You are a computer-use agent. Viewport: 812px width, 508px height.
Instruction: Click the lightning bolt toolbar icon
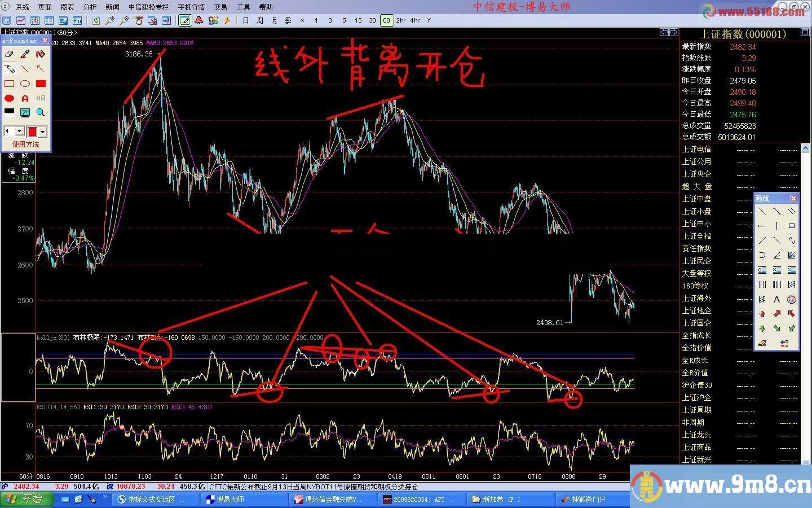(x=227, y=20)
